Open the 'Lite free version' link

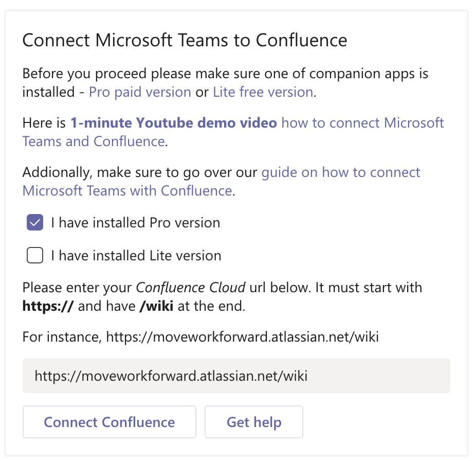point(263,92)
